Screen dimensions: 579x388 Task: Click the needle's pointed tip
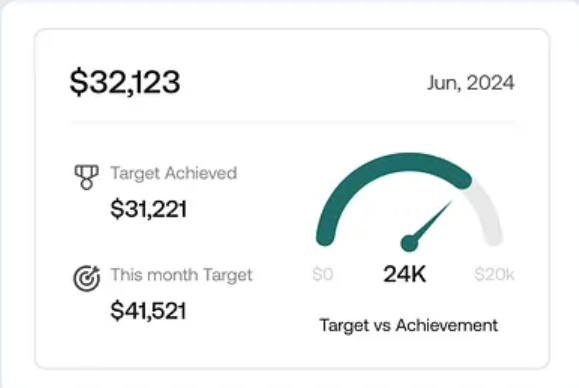(x=450, y=203)
